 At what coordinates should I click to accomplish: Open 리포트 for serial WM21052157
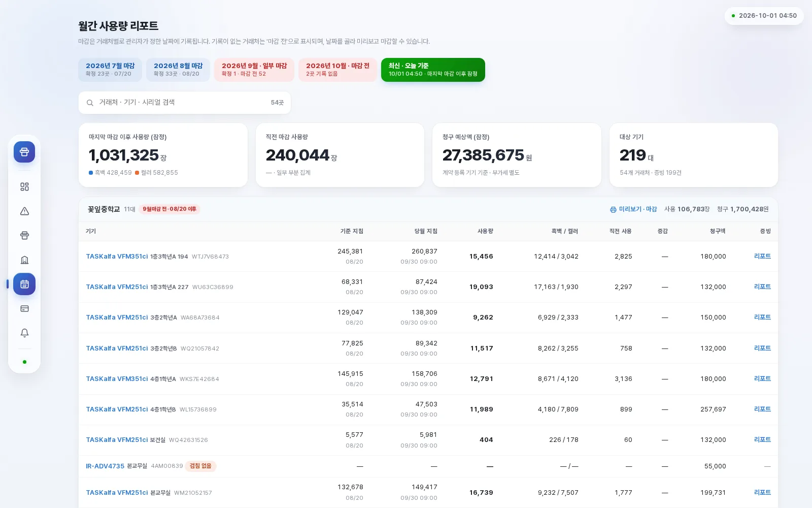[x=762, y=493]
